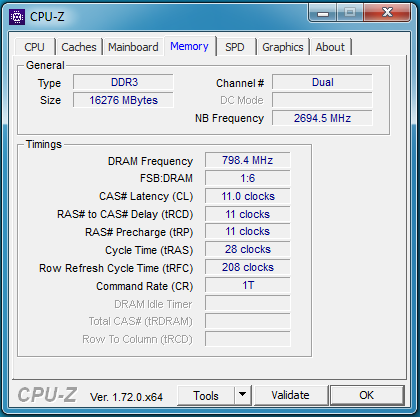Click the empty Total CAS# (tRDRAM) field

point(248,321)
